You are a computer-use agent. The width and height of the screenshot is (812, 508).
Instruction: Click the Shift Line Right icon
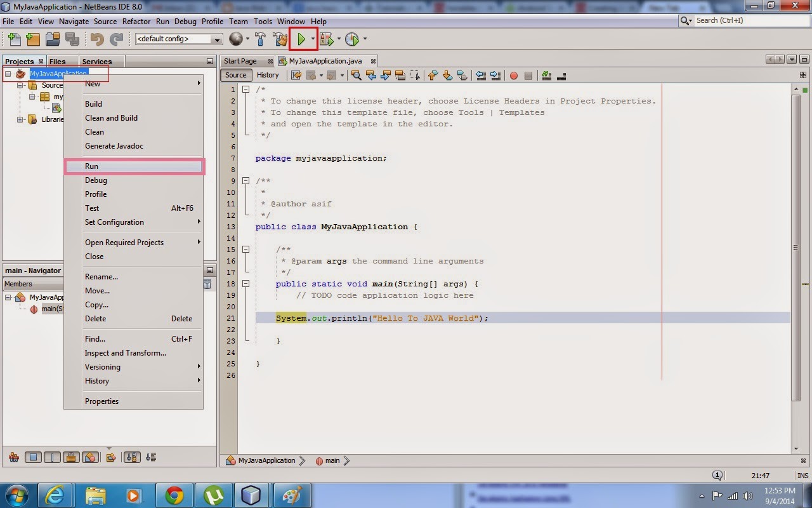[x=495, y=75]
